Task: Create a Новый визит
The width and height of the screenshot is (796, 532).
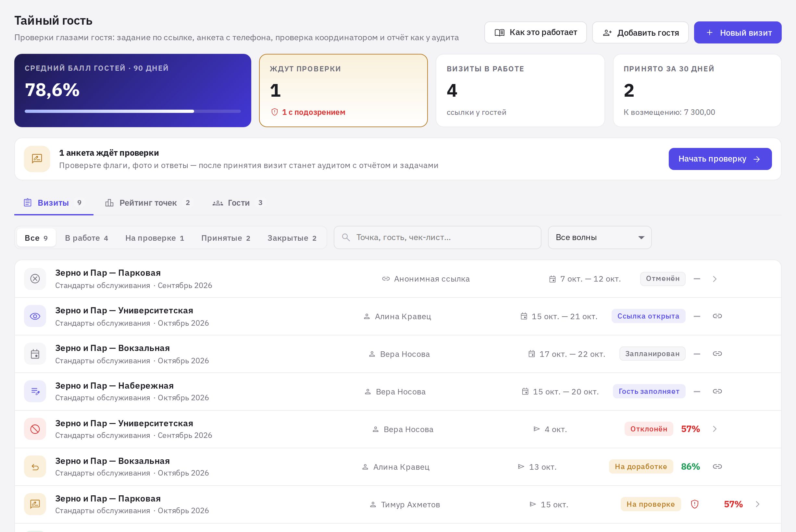Action: (x=738, y=32)
